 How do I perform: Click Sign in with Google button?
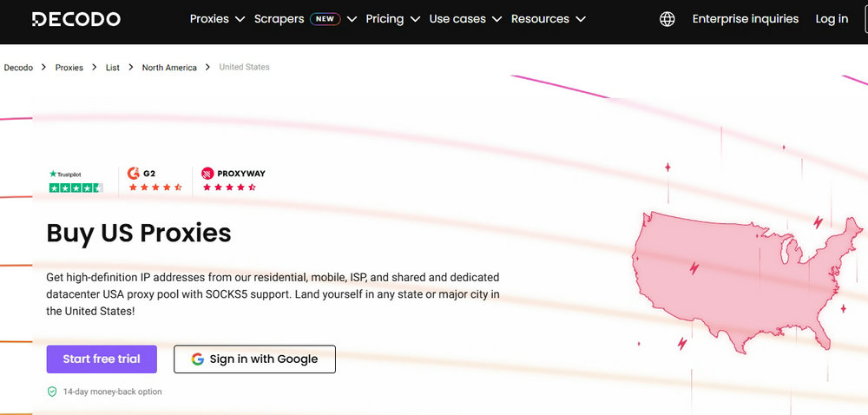pyautogui.click(x=254, y=359)
